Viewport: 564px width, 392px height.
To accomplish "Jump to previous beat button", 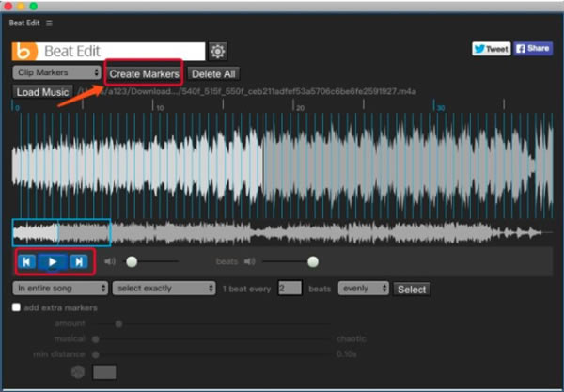I will coord(26,262).
